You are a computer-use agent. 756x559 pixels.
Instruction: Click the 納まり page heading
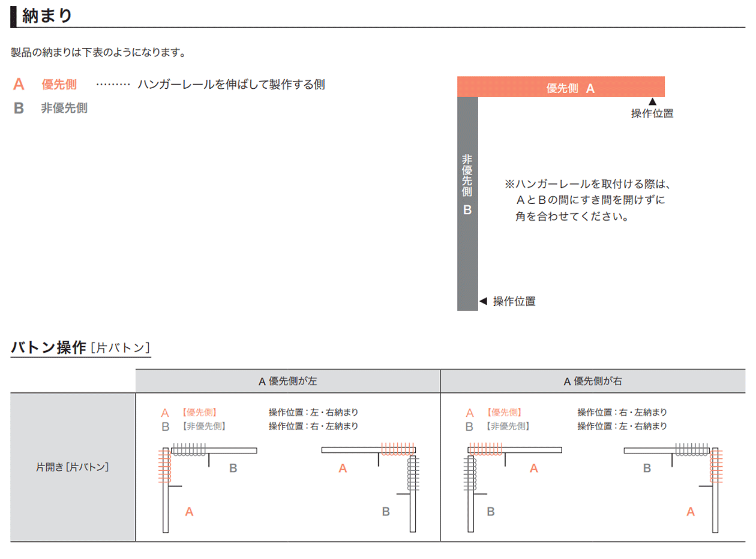click(47, 16)
